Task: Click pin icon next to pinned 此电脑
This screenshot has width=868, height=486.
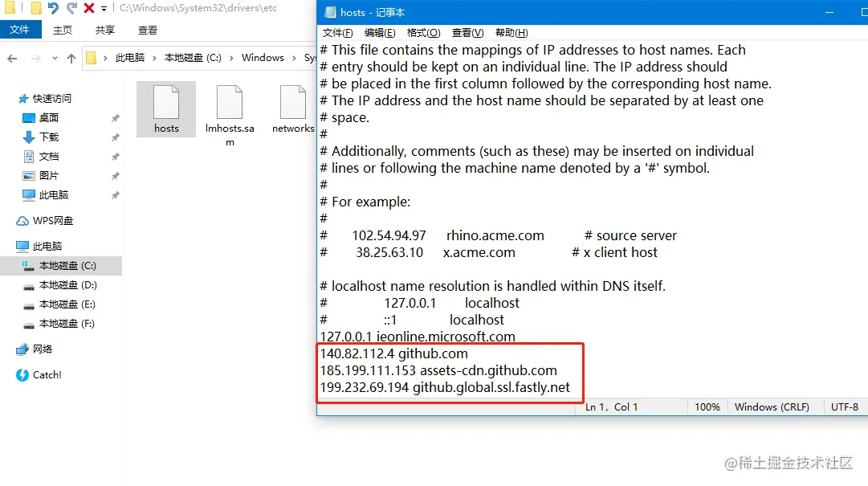Action: click(x=115, y=195)
